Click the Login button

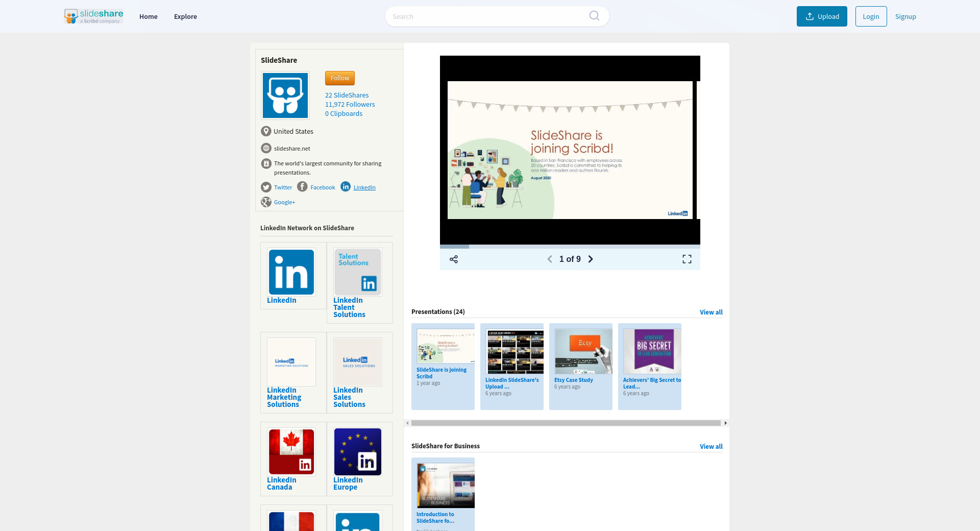871,16
